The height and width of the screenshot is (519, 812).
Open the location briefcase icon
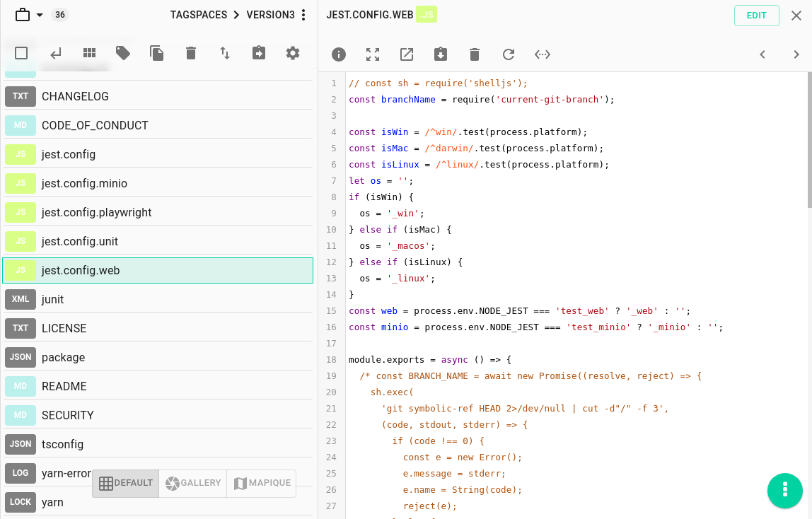coord(22,14)
